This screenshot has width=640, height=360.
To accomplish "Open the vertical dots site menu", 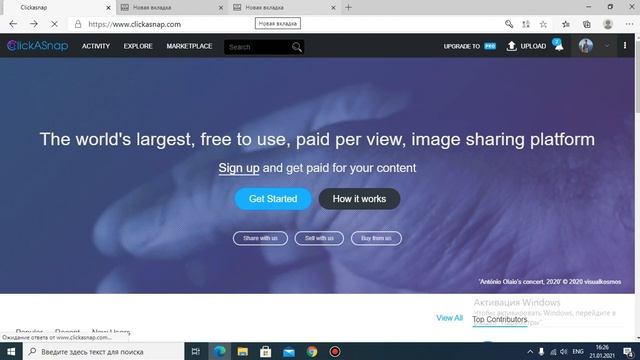I will [625, 46].
